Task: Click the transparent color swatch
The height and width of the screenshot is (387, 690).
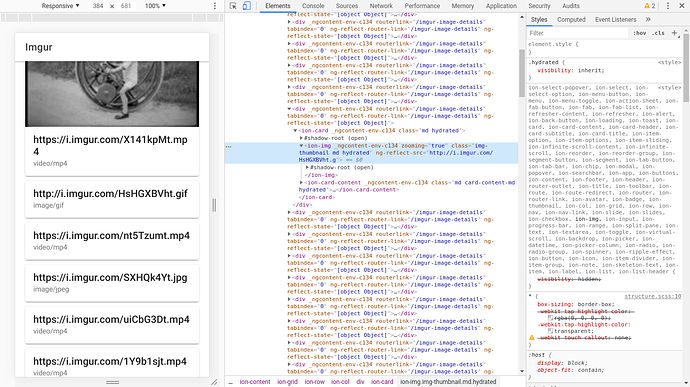Action: coord(550,331)
